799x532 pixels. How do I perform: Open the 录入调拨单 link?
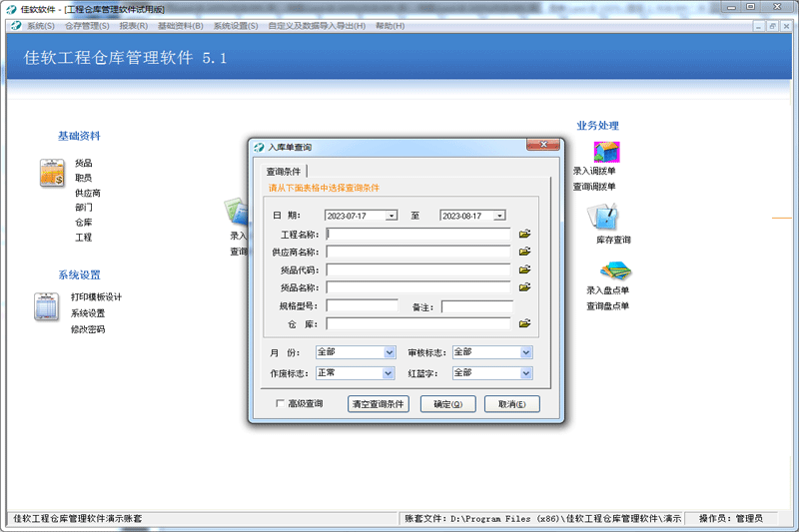tap(594, 171)
